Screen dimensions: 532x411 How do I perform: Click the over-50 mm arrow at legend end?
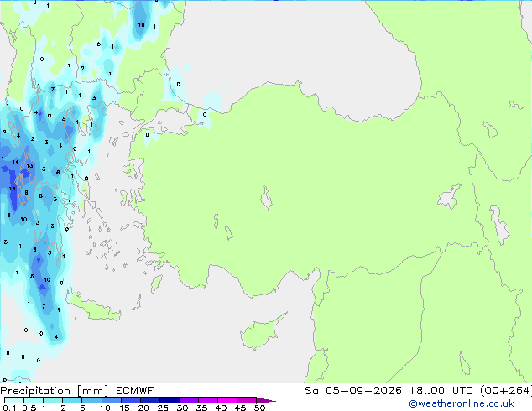[266, 400]
